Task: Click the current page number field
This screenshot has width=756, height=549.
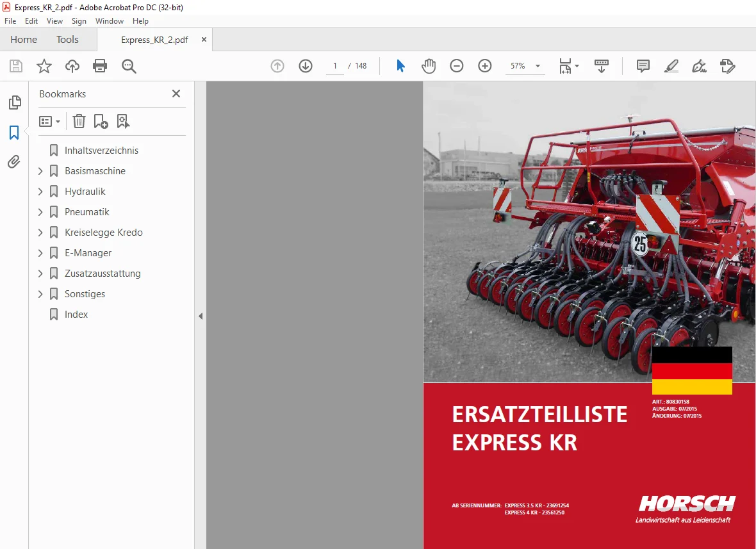Action: [x=334, y=66]
